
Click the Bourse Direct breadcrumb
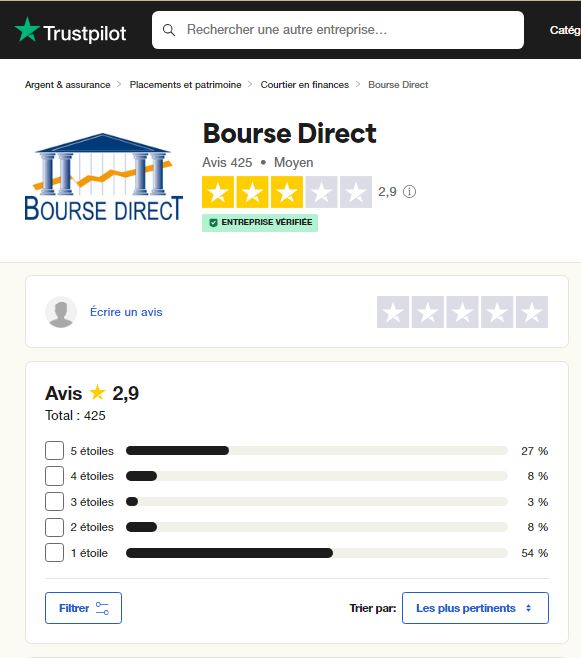(398, 85)
